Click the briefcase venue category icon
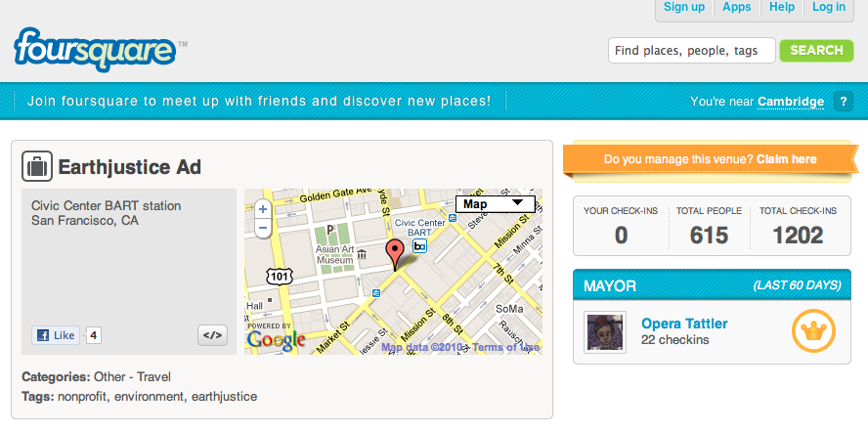Image resolution: width=868 pixels, height=432 pixels. [37, 167]
